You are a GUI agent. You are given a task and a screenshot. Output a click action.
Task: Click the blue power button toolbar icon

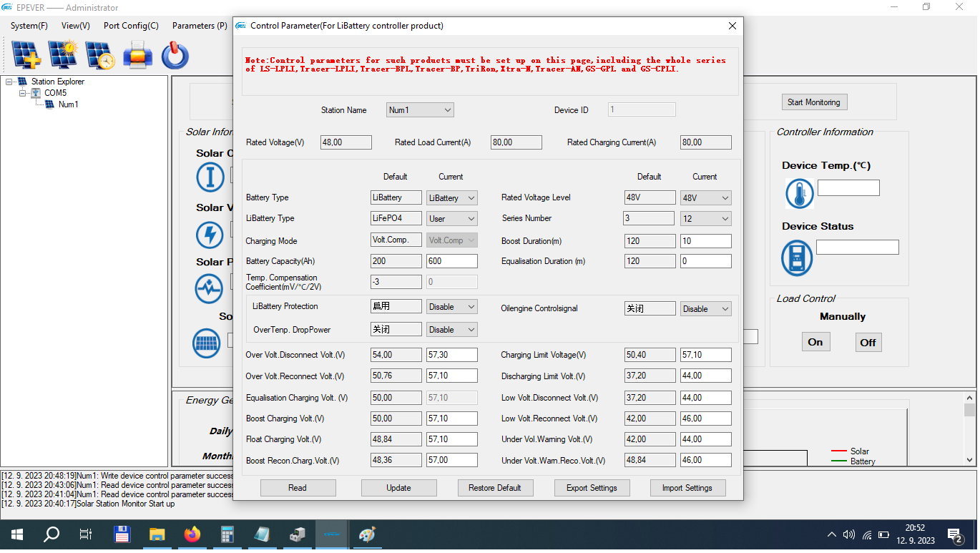(175, 54)
